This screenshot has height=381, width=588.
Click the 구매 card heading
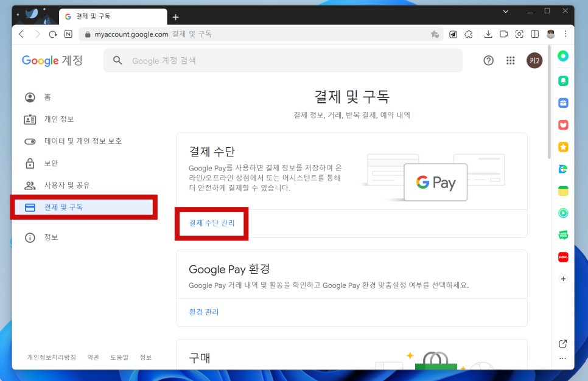click(x=200, y=358)
